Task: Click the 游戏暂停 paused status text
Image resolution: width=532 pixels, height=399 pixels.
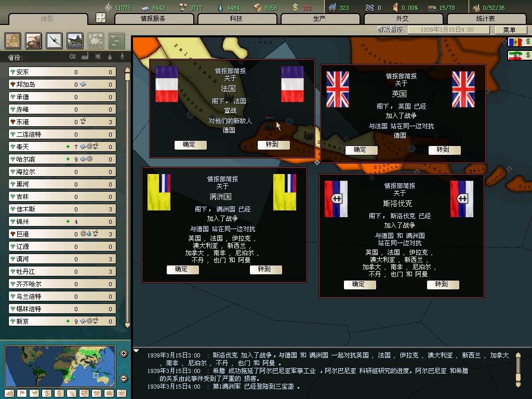Action: tap(390, 30)
